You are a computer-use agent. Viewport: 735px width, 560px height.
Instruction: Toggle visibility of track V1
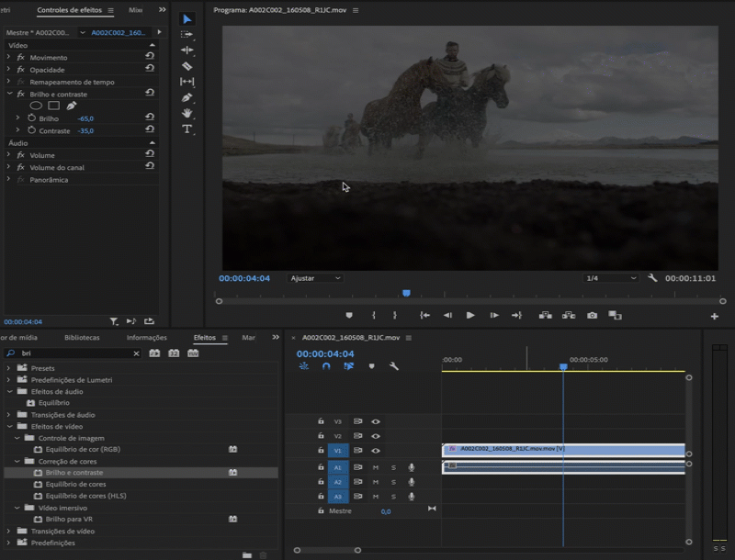click(376, 451)
